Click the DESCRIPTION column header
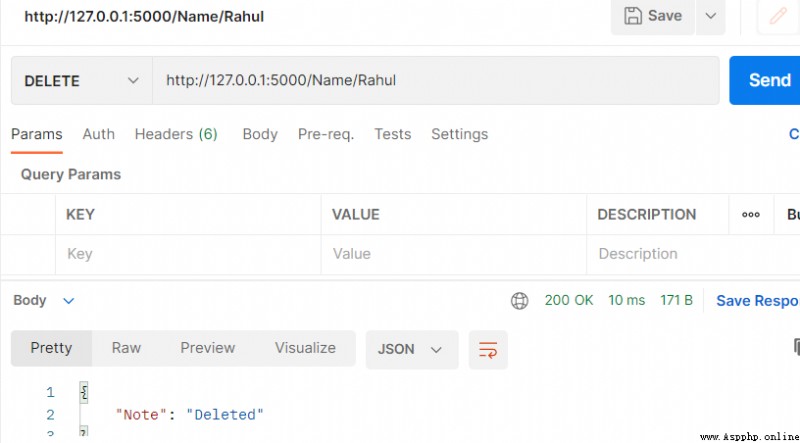800x443 pixels. [646, 215]
